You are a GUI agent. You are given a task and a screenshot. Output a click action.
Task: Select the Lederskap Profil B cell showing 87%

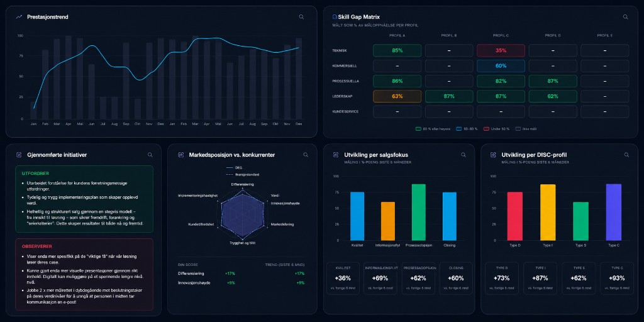pos(449,96)
